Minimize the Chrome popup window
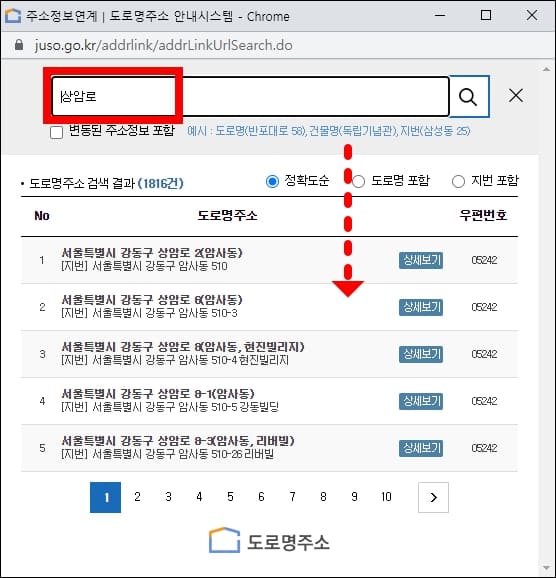Viewport: 556px width, 578px height. click(x=440, y=16)
